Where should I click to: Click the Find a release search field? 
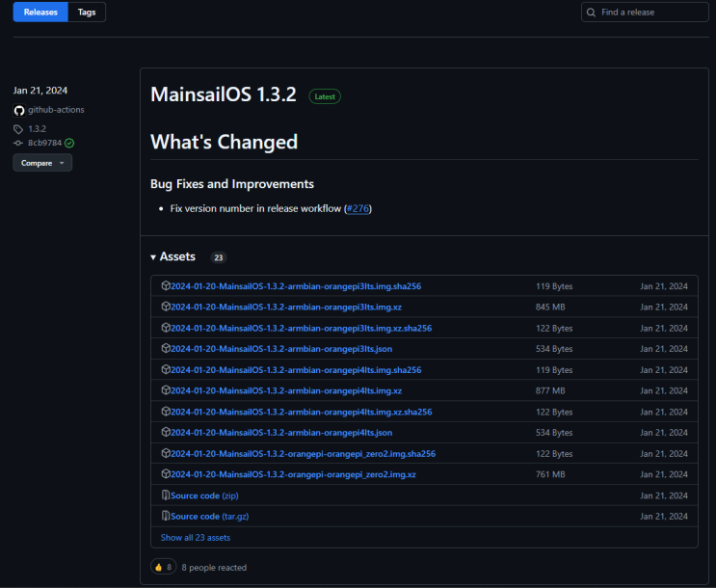(645, 13)
